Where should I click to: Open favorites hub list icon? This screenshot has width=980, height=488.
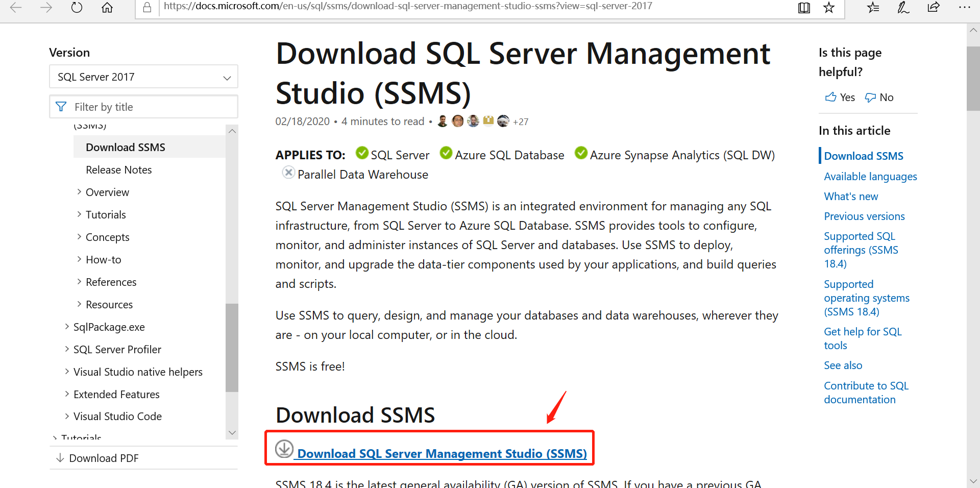pyautogui.click(x=873, y=7)
